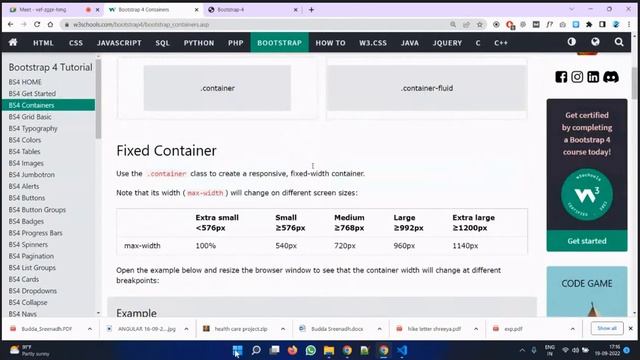This screenshot has width=640, height=360.
Task: Open BS4 Jumbotron tutorial link
Action: click(x=32, y=175)
